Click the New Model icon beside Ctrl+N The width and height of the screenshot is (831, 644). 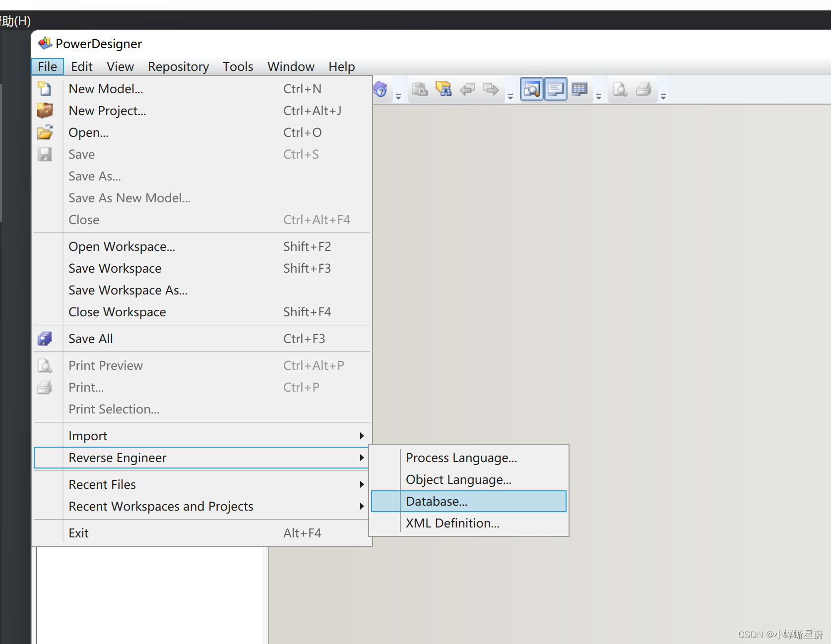click(x=45, y=88)
